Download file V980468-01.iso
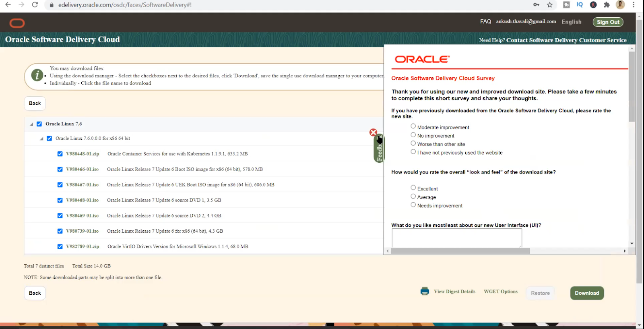The image size is (644, 329). point(82,200)
